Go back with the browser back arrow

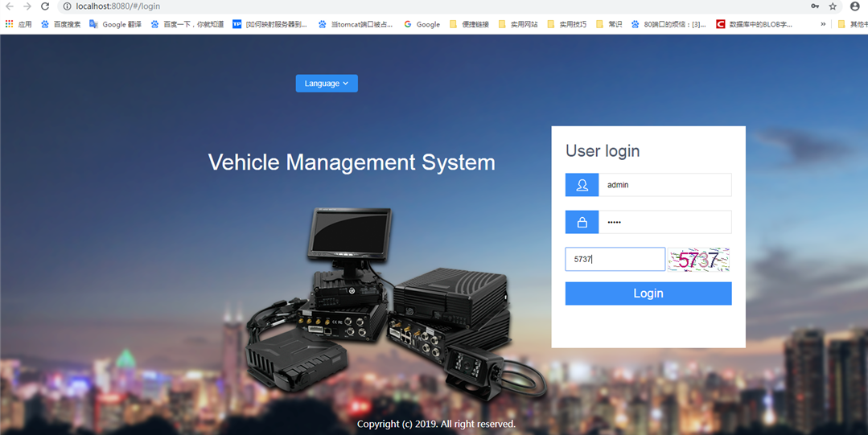point(10,6)
